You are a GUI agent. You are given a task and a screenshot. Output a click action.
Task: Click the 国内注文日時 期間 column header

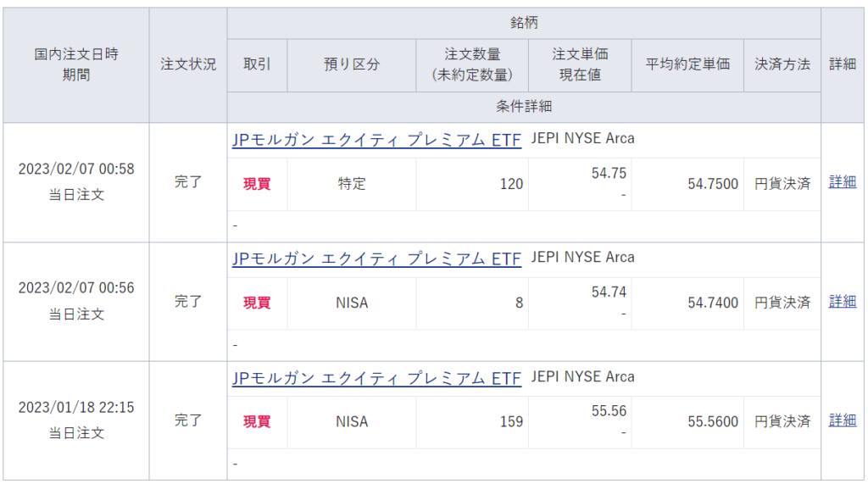pos(76,64)
